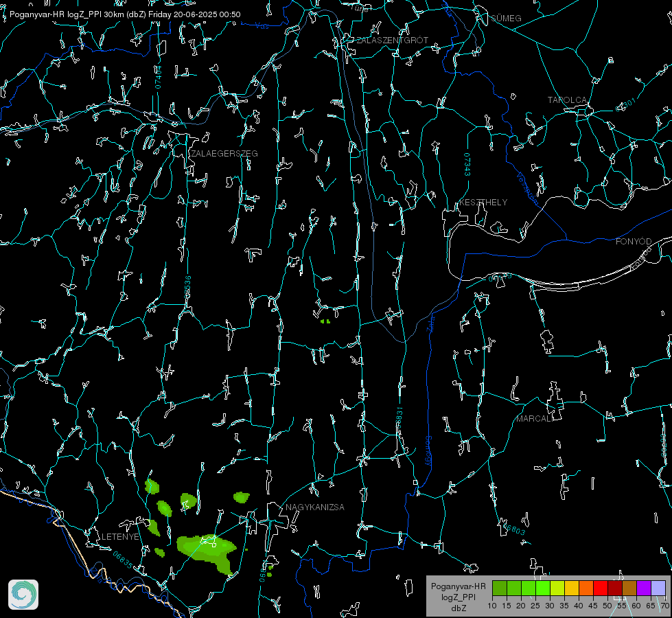672x618 pixels.
Task: Click the legend scale value 70
Action: [664, 606]
